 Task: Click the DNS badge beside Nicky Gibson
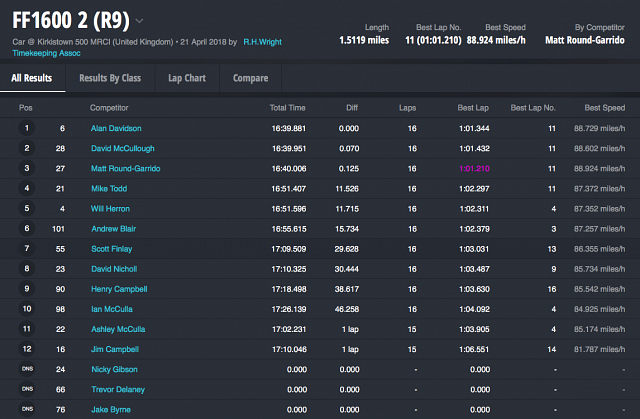[x=28, y=369]
